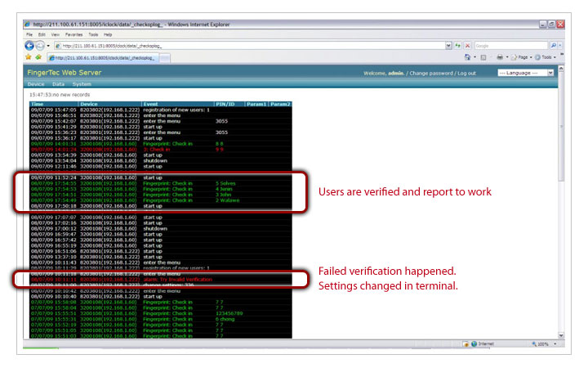Click the Feeds icon in command bar
This screenshot has width=588, height=368.
(x=483, y=57)
